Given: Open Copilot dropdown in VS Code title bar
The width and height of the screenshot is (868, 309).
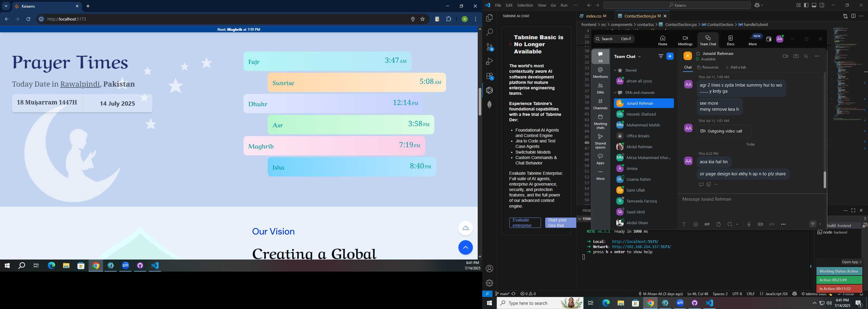Looking at the screenshot, I should tap(762, 5).
